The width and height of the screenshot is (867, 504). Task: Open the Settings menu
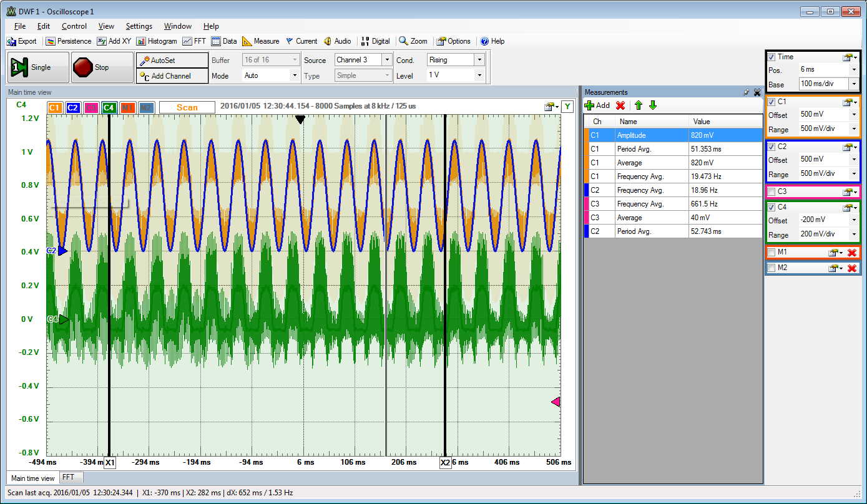coord(139,26)
